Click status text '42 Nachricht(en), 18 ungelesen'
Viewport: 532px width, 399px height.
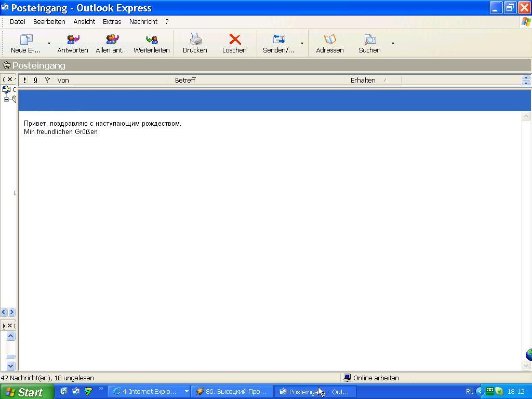pyautogui.click(x=47, y=378)
